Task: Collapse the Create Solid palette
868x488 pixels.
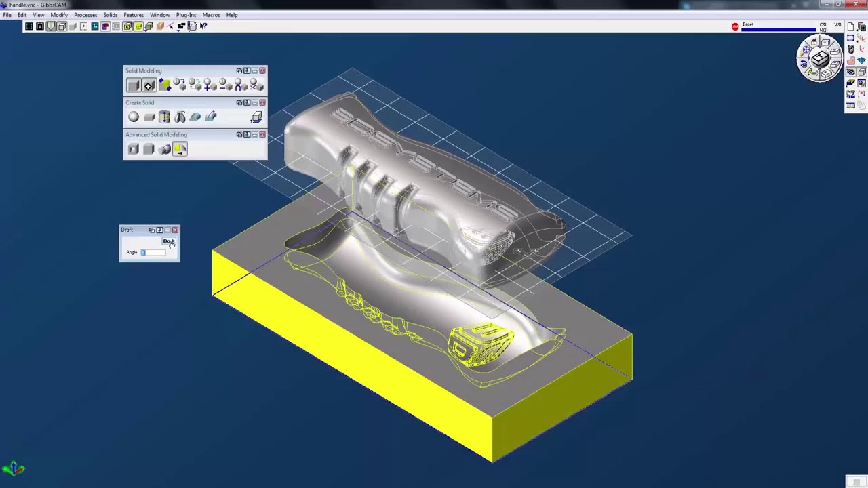Action: click(x=255, y=102)
